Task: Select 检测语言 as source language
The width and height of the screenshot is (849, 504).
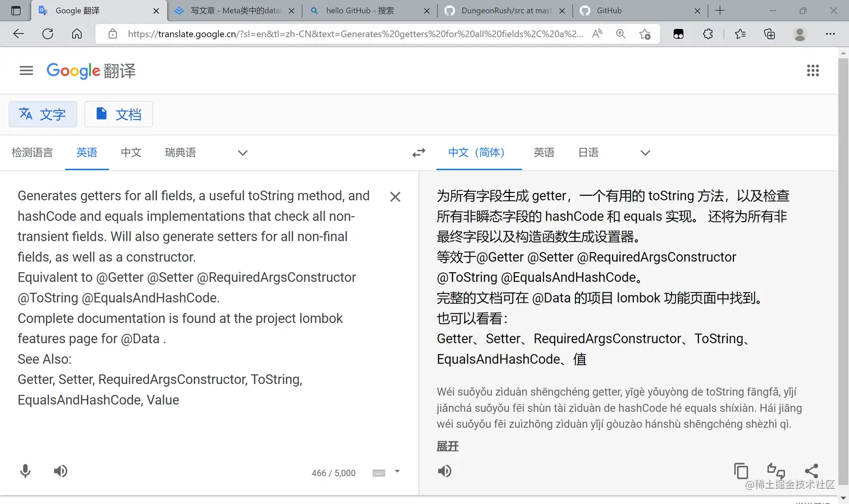Action: (x=33, y=153)
